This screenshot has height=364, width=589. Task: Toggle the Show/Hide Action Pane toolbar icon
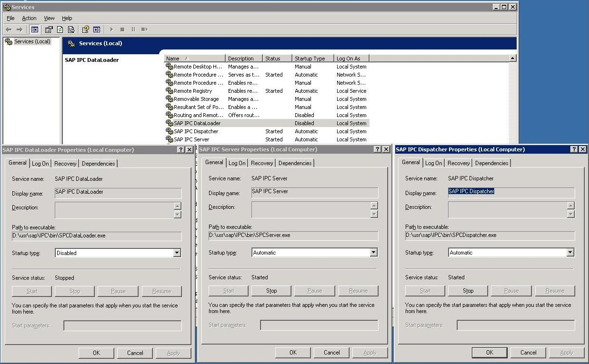pos(97,30)
